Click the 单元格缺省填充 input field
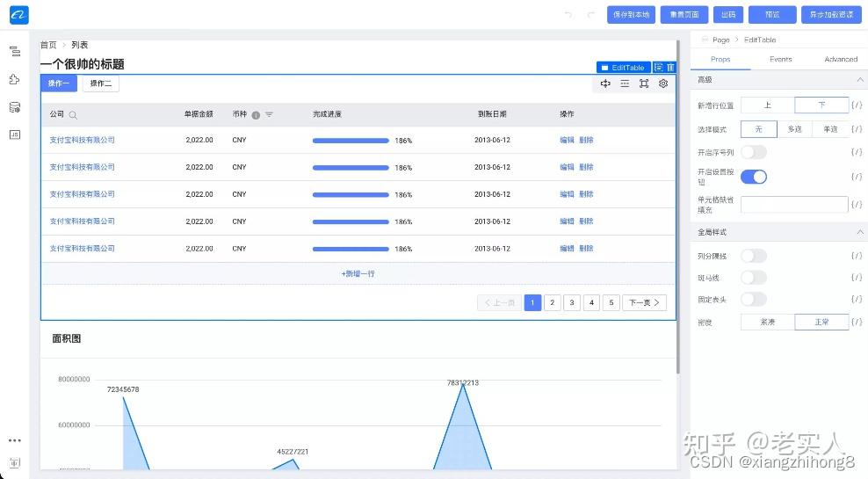Viewport: 868px width, 479px height. click(x=794, y=204)
